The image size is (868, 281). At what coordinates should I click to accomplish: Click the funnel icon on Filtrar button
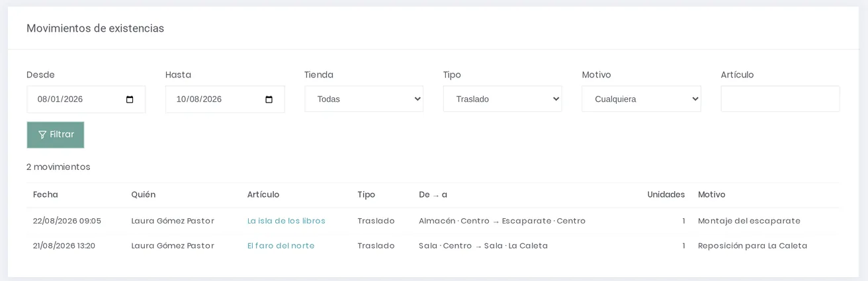pos(42,135)
